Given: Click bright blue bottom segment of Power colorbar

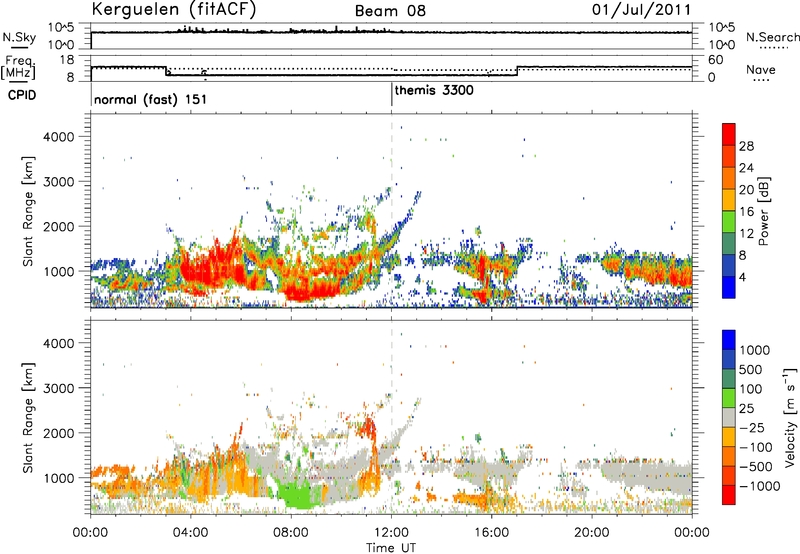Looking at the screenshot, I should tap(729, 287).
